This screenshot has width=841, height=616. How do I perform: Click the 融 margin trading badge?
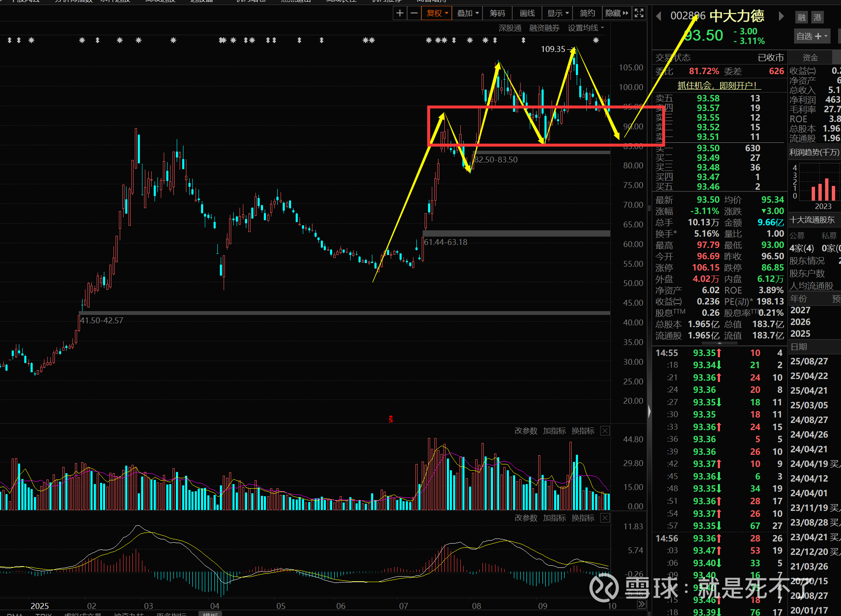click(x=801, y=18)
